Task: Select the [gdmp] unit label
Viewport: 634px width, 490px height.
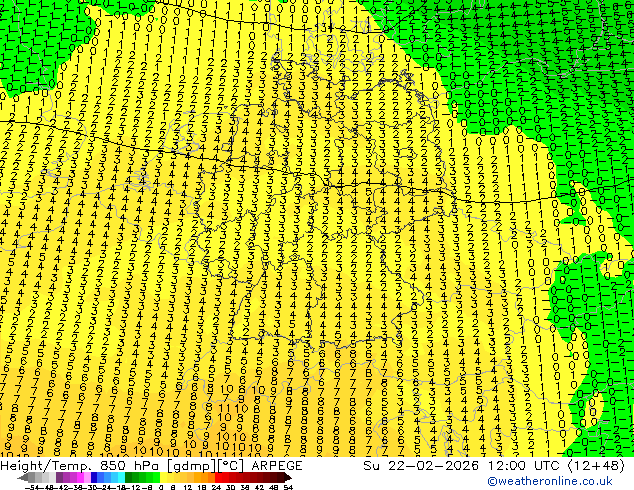Action: pos(191,466)
